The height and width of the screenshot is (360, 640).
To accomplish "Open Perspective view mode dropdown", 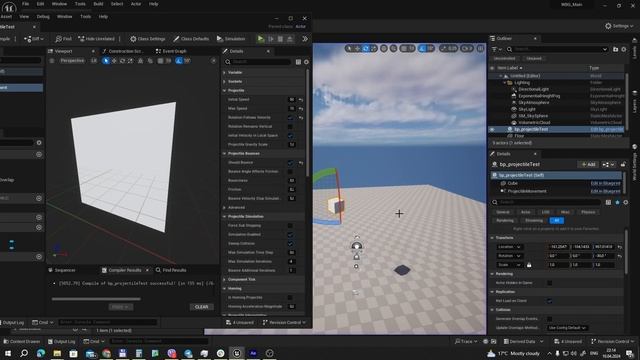I will (x=72, y=61).
